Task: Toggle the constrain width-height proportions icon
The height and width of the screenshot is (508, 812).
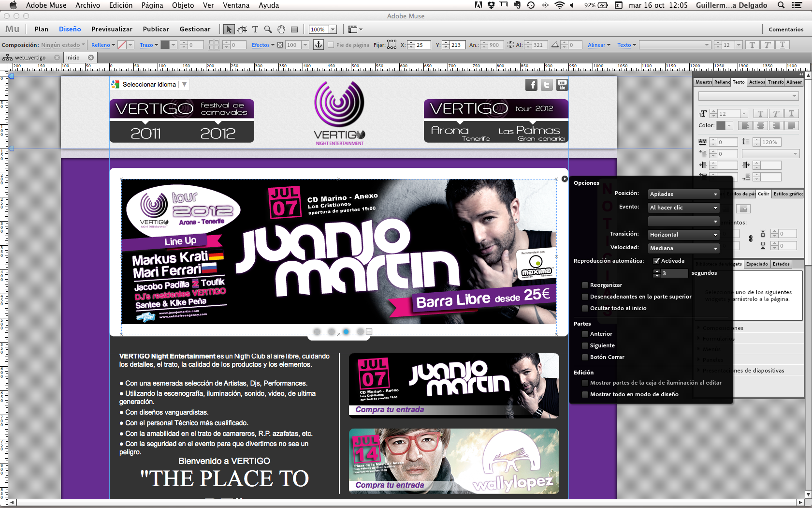Action: [x=510, y=45]
